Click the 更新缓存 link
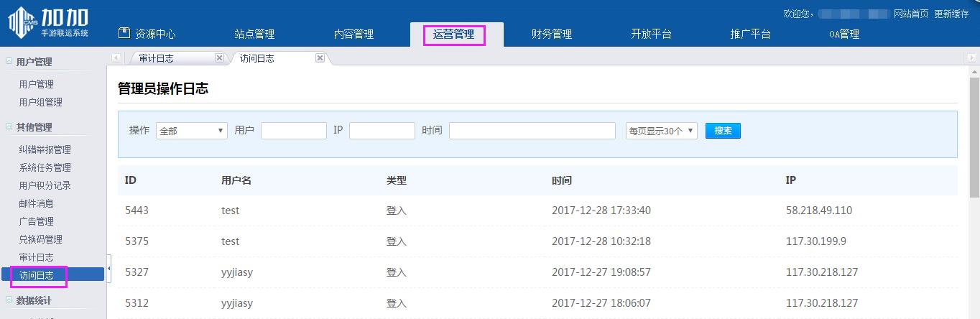This screenshot has height=319, width=980. pos(951,14)
